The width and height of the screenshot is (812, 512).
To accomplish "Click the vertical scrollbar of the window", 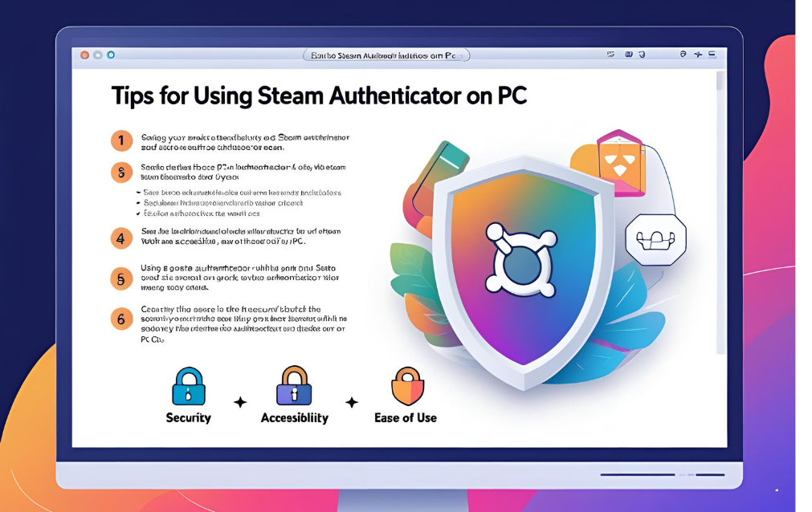I will 720,212.
